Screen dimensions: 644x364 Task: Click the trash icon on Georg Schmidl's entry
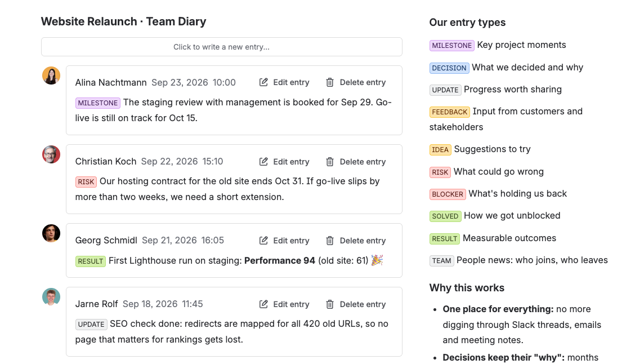coord(330,241)
